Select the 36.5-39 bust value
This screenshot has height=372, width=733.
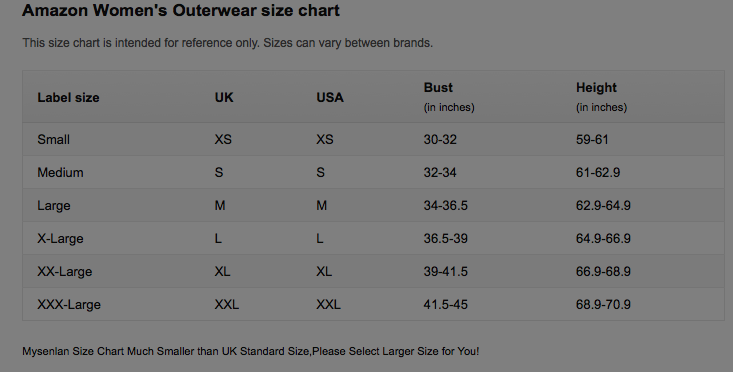(446, 239)
